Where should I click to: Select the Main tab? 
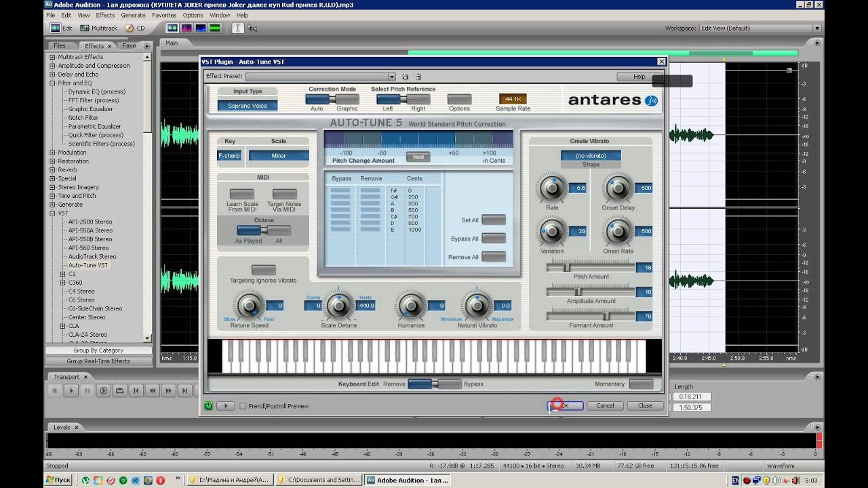click(x=171, y=43)
